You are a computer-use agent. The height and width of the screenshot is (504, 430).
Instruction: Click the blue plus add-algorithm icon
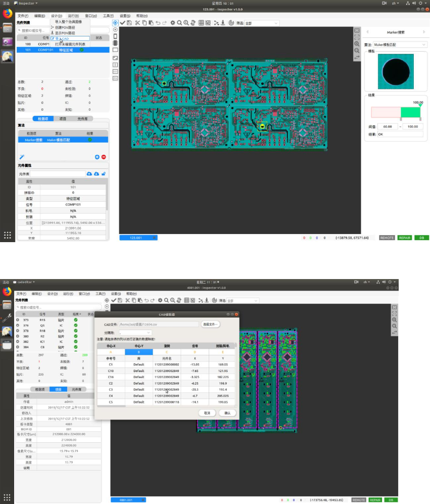(x=97, y=157)
